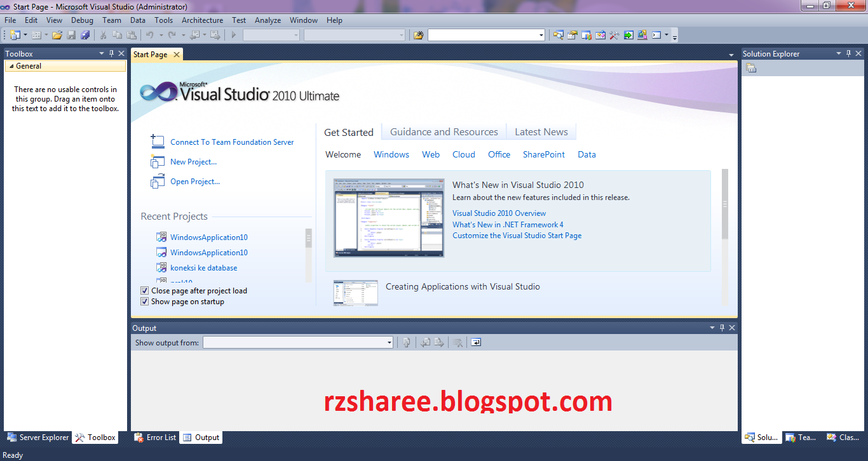Click the Cut icon on the toolbar

(104, 35)
